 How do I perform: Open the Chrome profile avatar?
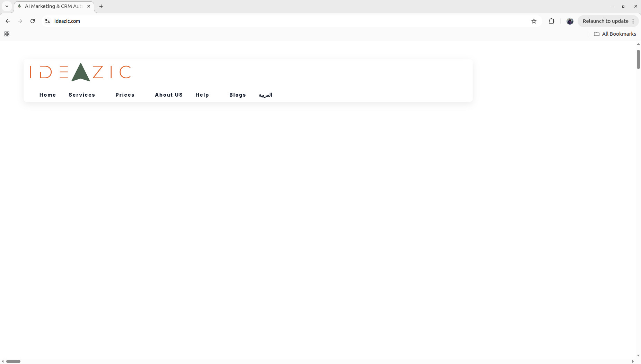tap(570, 21)
